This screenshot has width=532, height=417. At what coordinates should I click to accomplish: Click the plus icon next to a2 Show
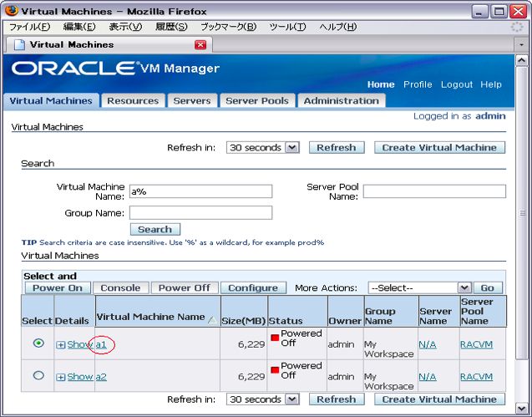pyautogui.click(x=60, y=377)
